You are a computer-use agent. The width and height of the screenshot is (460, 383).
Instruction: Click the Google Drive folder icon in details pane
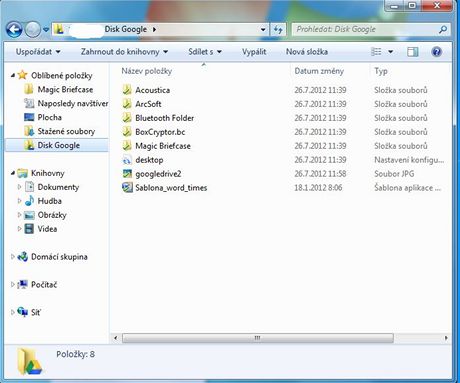[x=30, y=361]
